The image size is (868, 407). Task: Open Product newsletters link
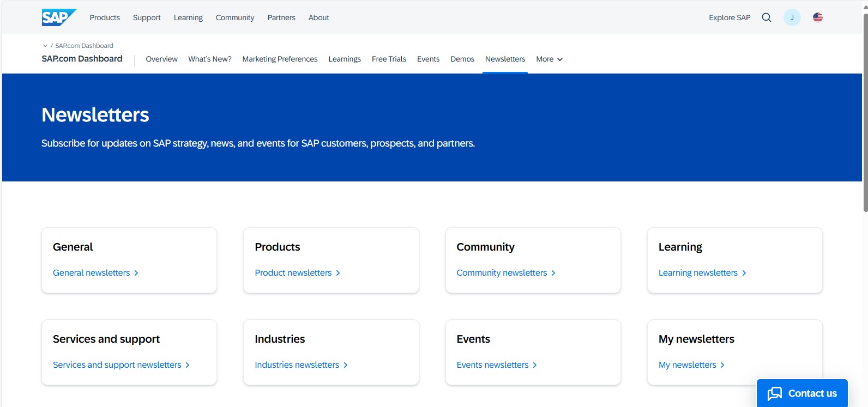(x=293, y=273)
